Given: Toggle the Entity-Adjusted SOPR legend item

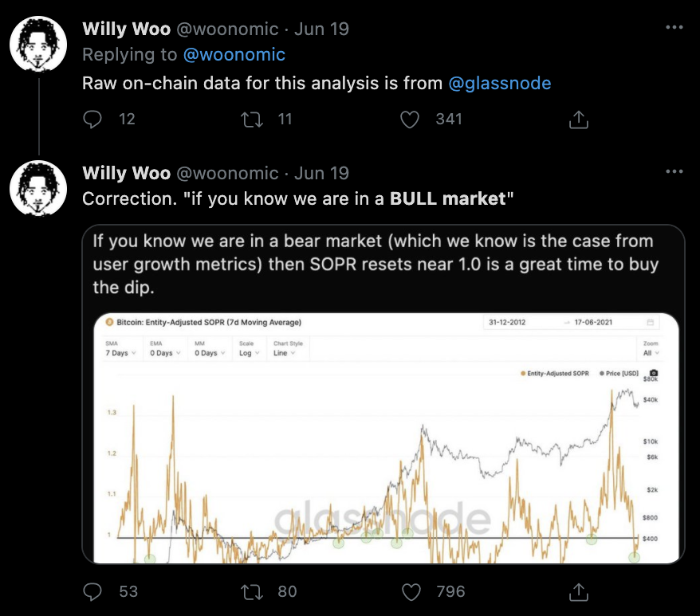Looking at the screenshot, I should coord(558,373).
